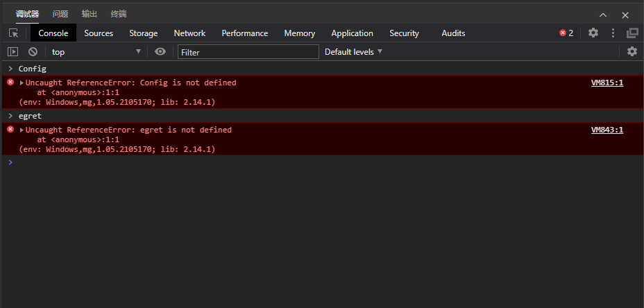The width and height of the screenshot is (644, 308).
Task: Expand the egret is not defined error
Action: [22, 130]
